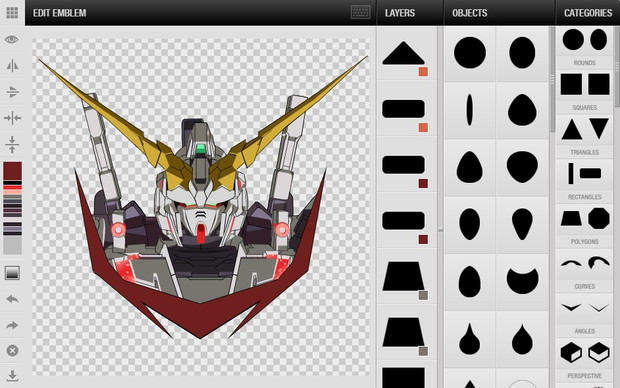Viewport: 620px width, 388px height.
Task: Choose the octagon in Polygons
Action: pyautogui.click(x=599, y=218)
